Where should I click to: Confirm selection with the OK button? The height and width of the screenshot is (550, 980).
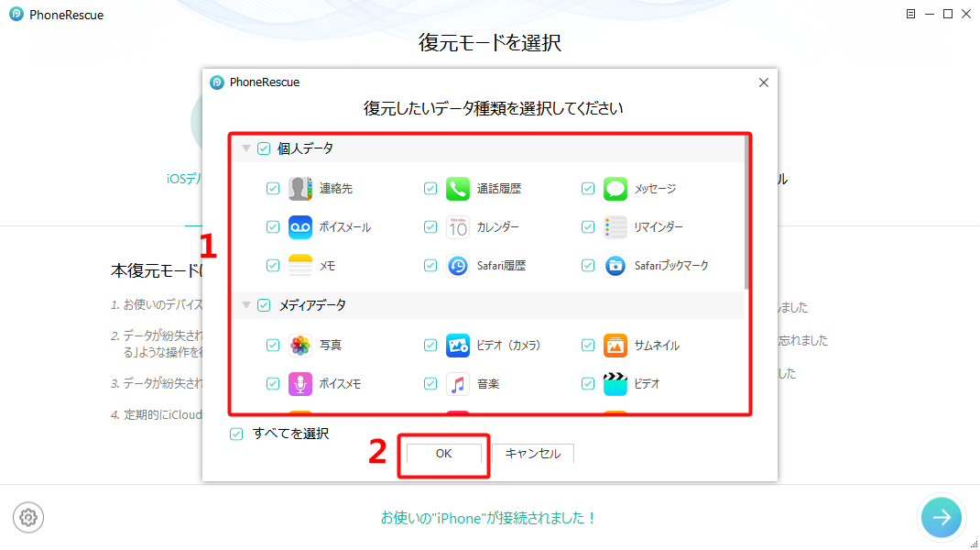(x=444, y=454)
